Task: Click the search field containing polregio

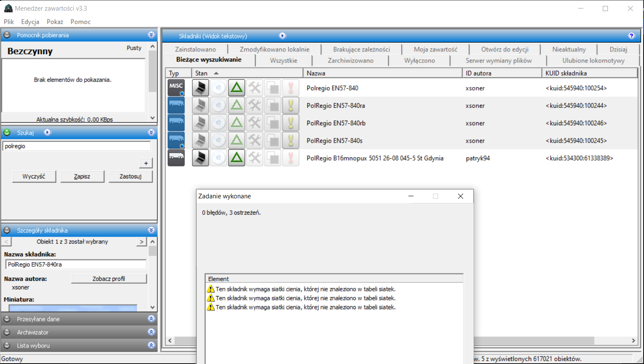Action: pyautogui.click(x=77, y=146)
